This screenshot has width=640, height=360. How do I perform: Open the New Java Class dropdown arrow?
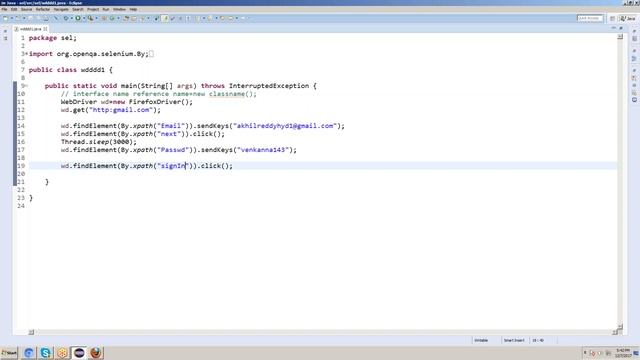pyautogui.click(x=119, y=18)
